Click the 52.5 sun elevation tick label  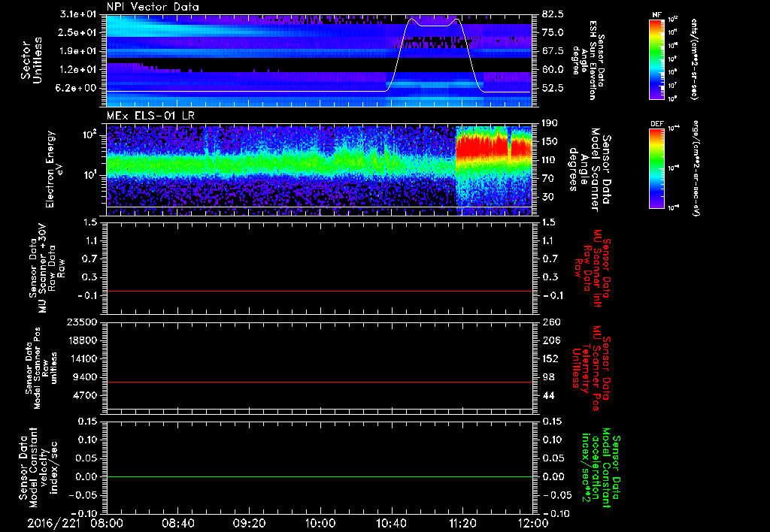click(553, 88)
